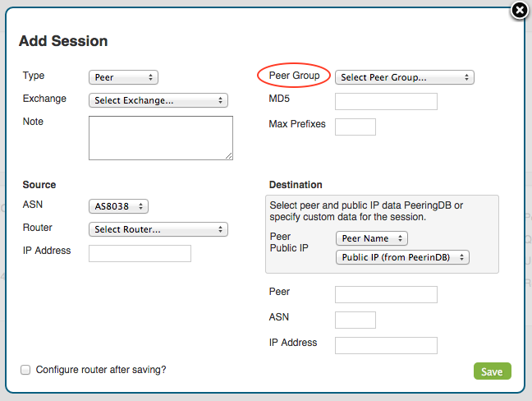
Task: Open the Type dropdown set to Peer
Action: [123, 77]
